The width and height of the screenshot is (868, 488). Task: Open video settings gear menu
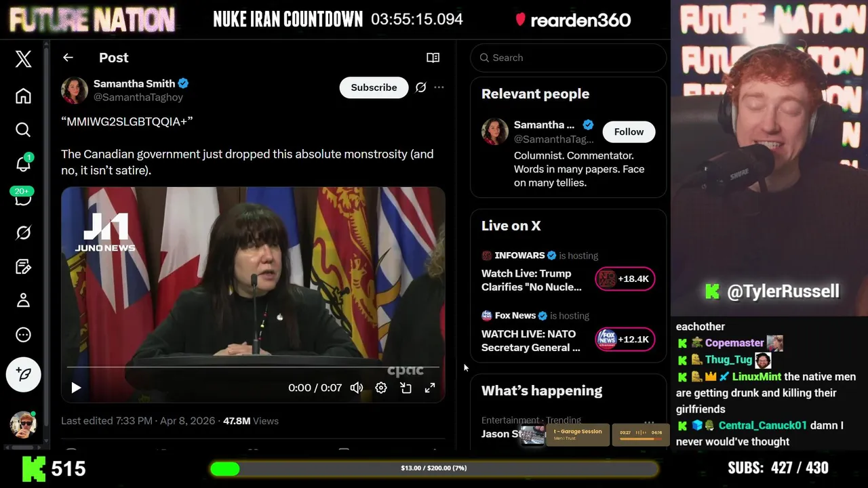(x=381, y=388)
